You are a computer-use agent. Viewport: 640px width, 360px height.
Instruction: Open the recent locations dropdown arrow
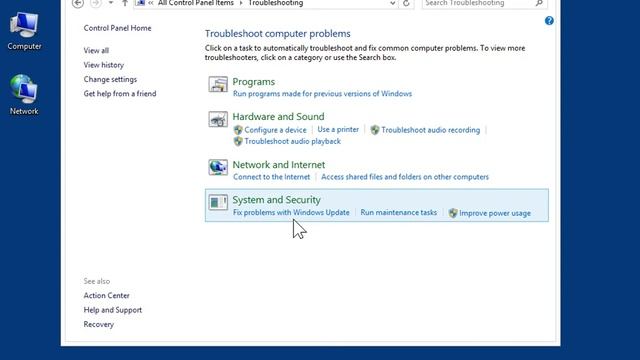coord(111,3)
